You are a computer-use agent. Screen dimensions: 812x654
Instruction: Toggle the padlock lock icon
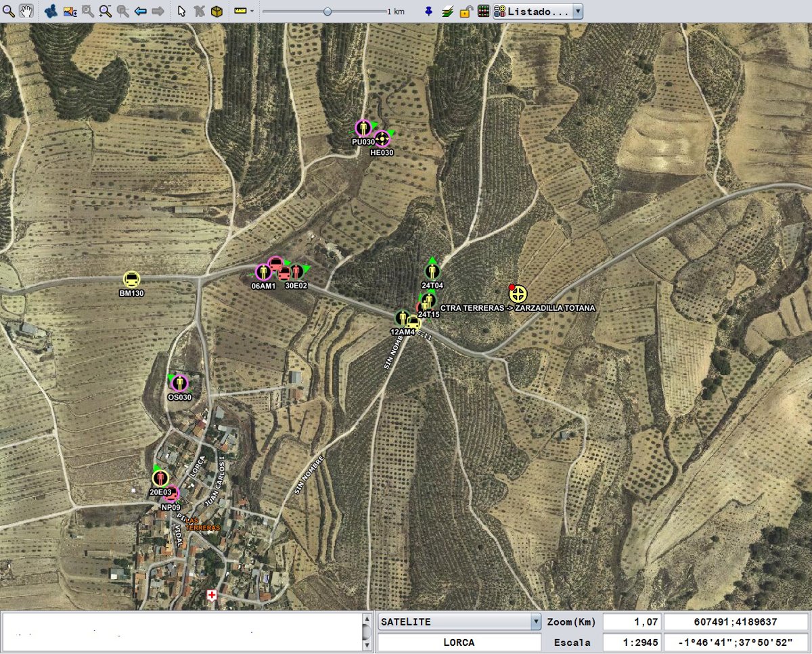(x=466, y=11)
